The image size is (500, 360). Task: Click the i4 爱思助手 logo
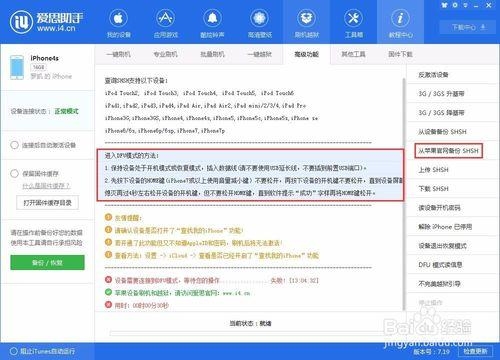point(47,22)
